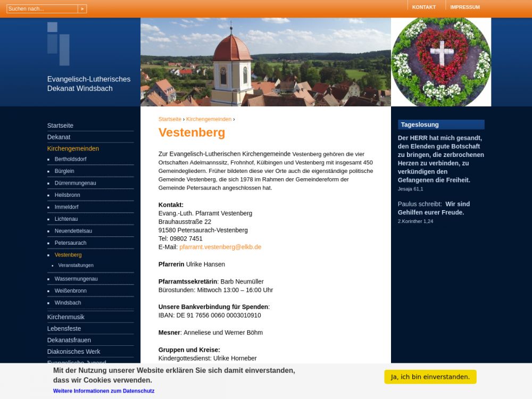Click the Dekanat logo icon
This screenshot has height=399, width=532.
(58, 44)
